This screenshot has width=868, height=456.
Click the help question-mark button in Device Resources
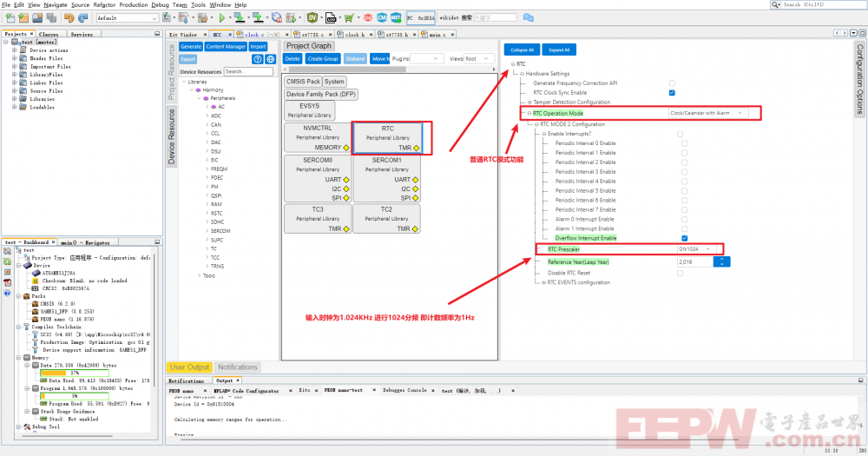tap(258, 59)
